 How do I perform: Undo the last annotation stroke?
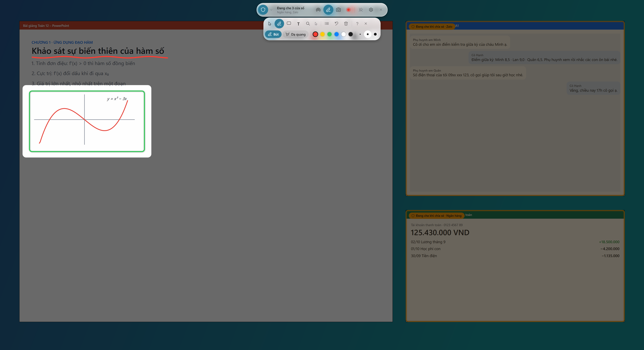click(x=336, y=23)
